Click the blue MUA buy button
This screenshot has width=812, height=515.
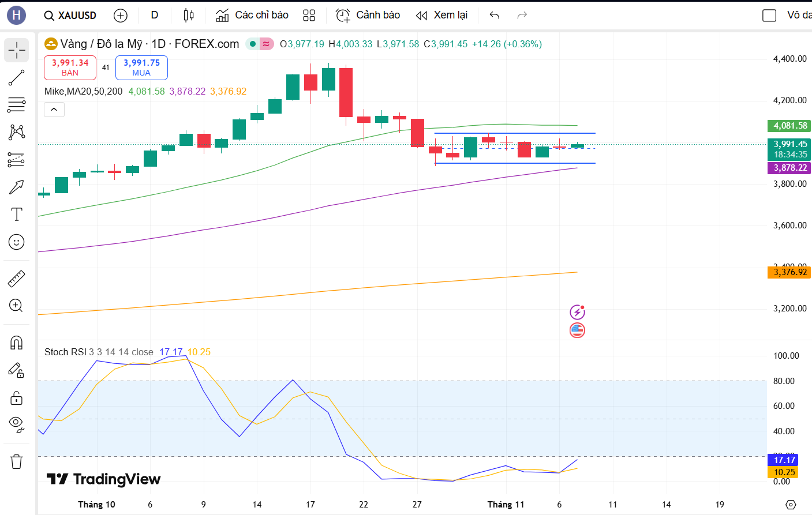pyautogui.click(x=141, y=67)
